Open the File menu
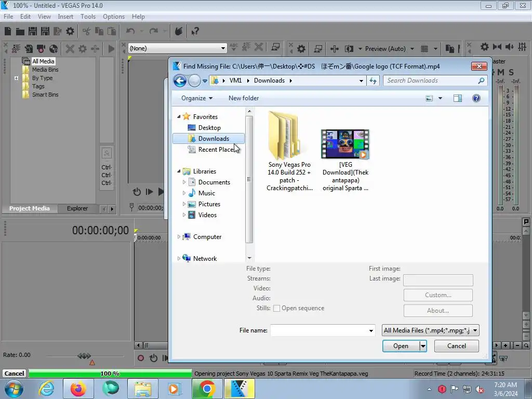 tap(8, 17)
